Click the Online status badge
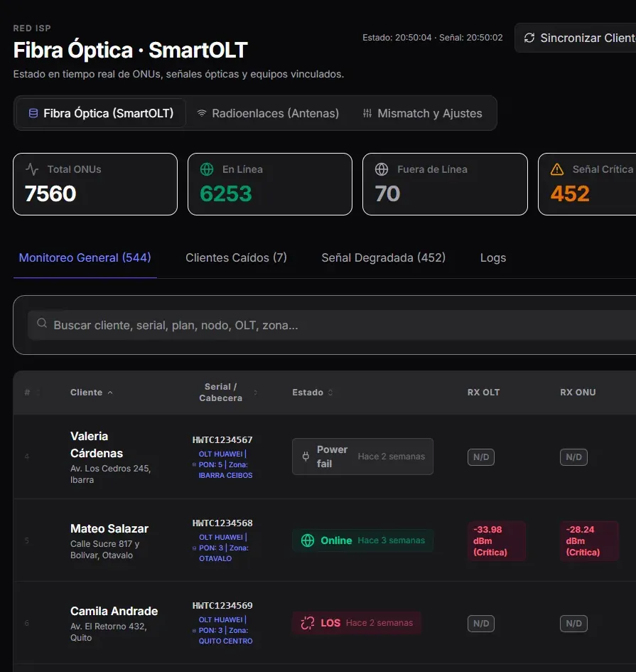Image resolution: width=636 pixels, height=672 pixels. tap(362, 540)
